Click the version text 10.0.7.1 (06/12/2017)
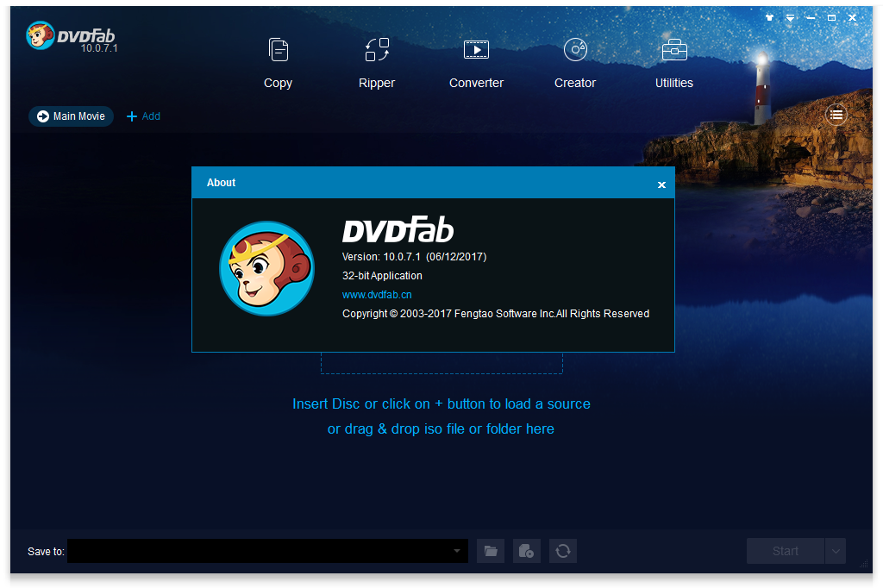883x588 pixels. point(414,257)
